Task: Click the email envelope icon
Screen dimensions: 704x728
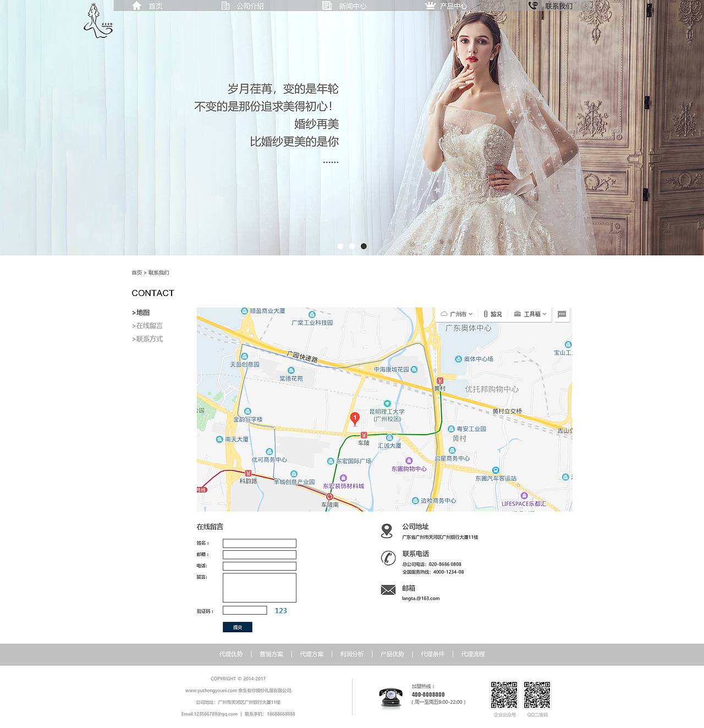Action: click(388, 590)
